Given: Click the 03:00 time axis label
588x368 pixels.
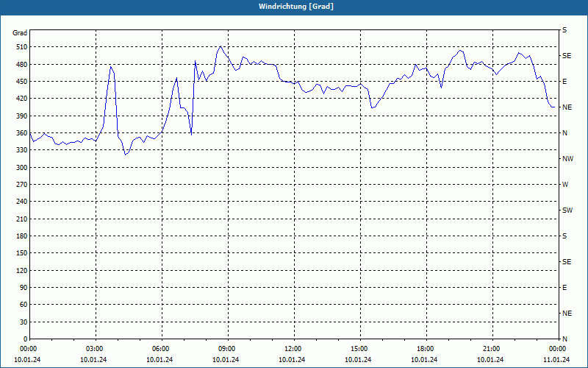Looking at the screenshot, I should (x=95, y=349).
